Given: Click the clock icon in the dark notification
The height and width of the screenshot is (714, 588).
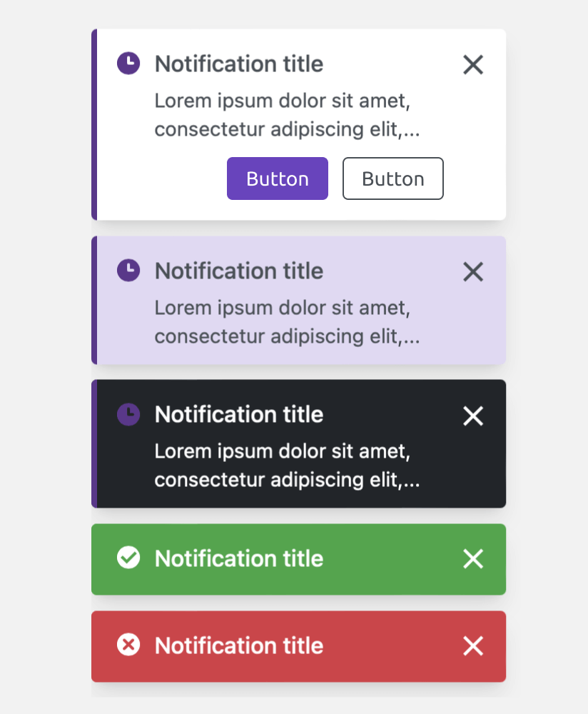Looking at the screenshot, I should click(x=128, y=414).
